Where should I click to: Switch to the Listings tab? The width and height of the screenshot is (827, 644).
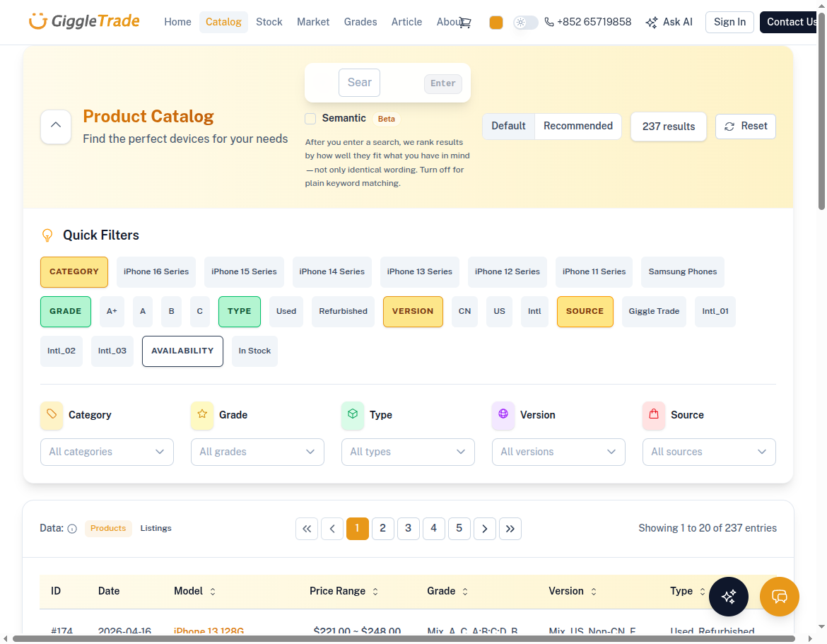154,528
